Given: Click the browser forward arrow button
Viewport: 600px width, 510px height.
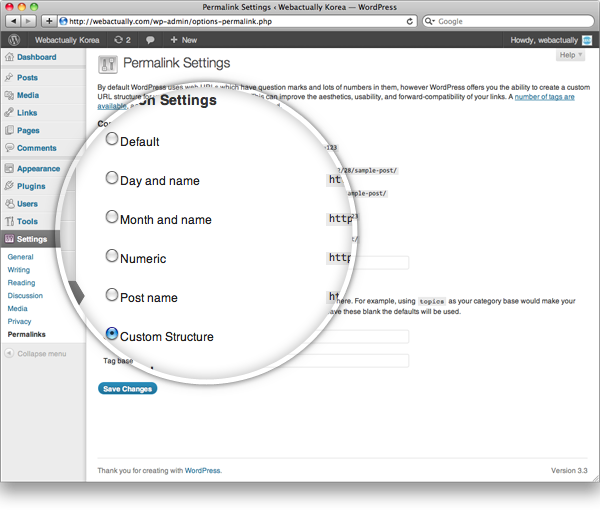Looking at the screenshot, I should tap(28, 21).
